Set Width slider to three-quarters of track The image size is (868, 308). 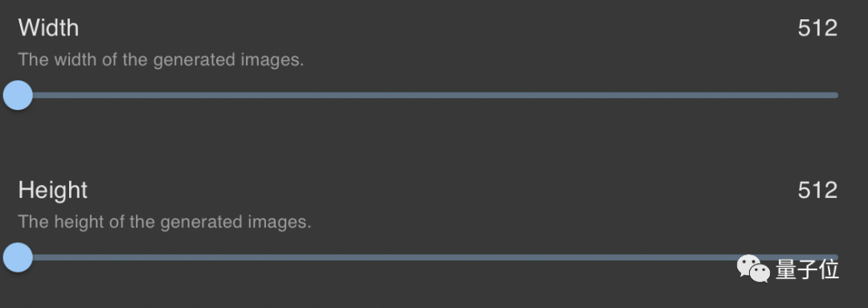(x=633, y=95)
